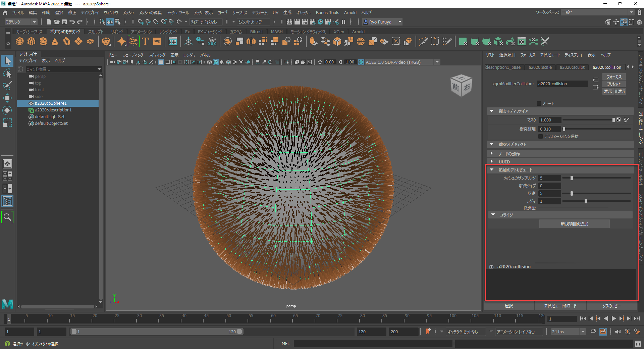Toggle the viewport grid display icon
644x349 pixels.
click(161, 62)
